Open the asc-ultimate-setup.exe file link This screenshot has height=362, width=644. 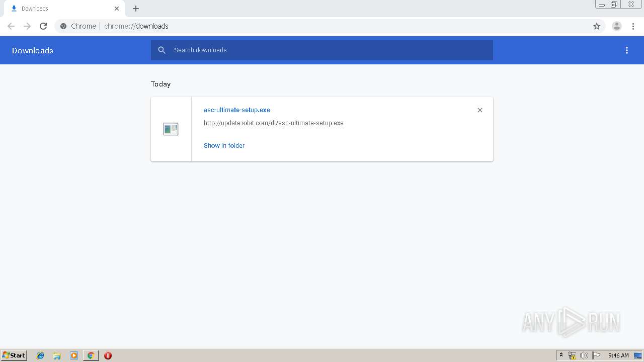tap(237, 110)
